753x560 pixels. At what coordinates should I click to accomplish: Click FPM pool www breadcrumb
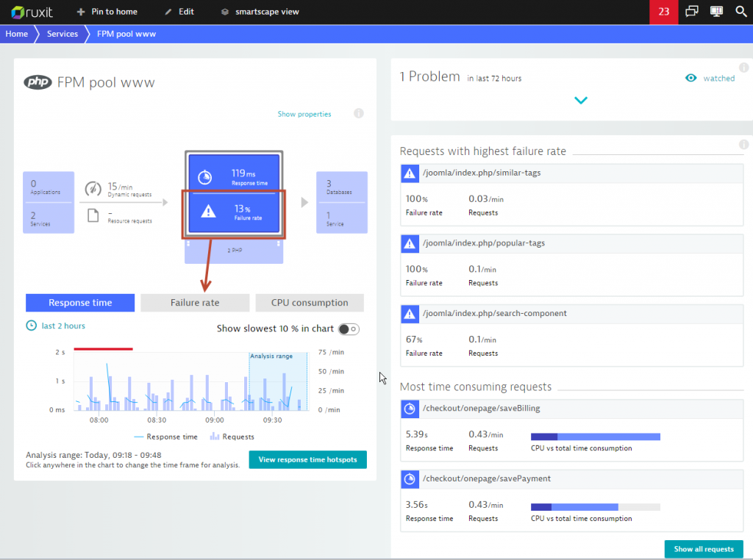point(126,34)
